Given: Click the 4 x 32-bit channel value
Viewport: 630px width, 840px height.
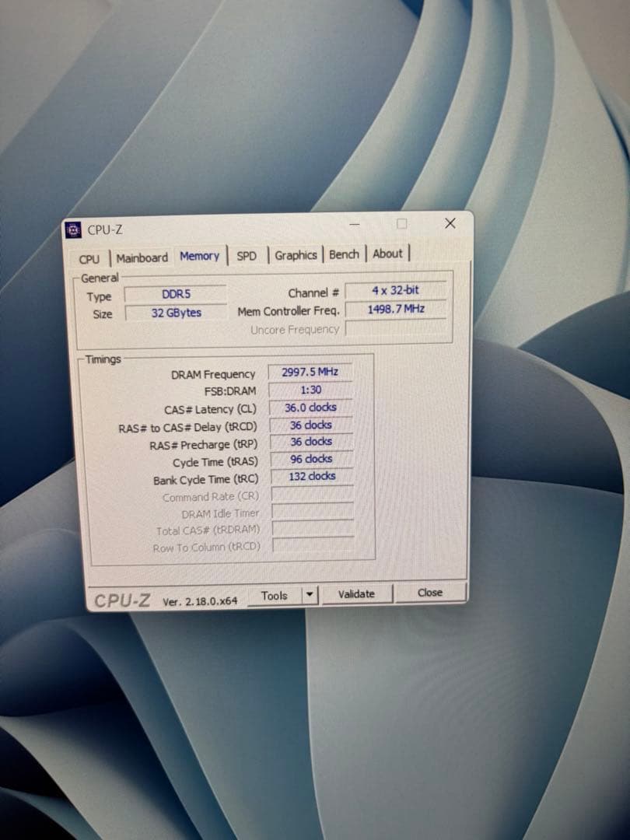Looking at the screenshot, I should (395, 290).
